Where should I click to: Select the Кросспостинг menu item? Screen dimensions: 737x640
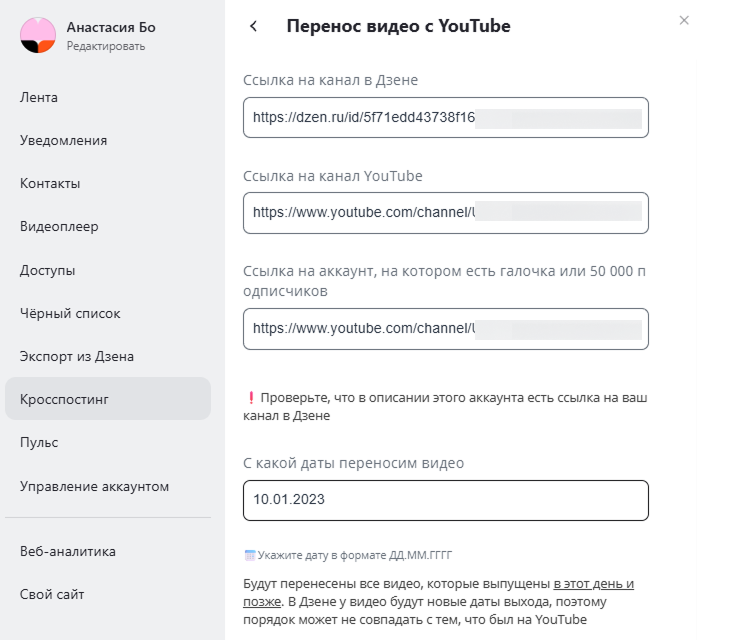tap(64, 399)
